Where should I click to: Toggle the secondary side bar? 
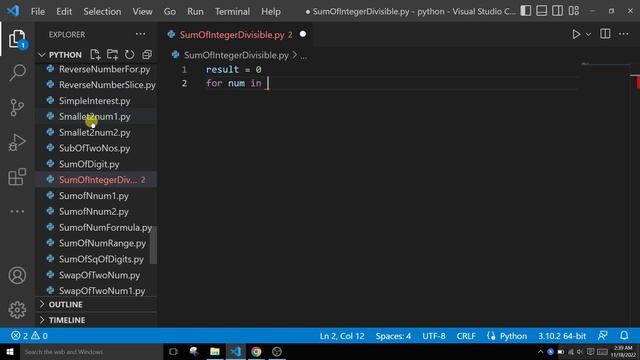[558, 11]
